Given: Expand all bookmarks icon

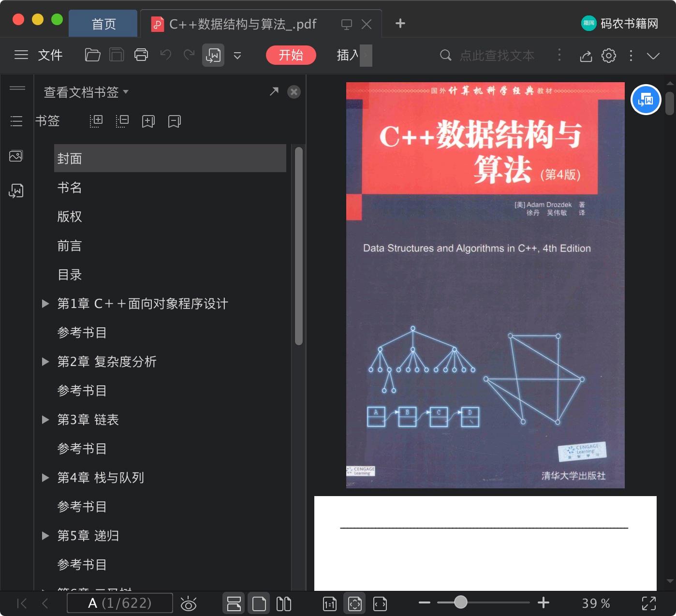Looking at the screenshot, I should tap(96, 121).
